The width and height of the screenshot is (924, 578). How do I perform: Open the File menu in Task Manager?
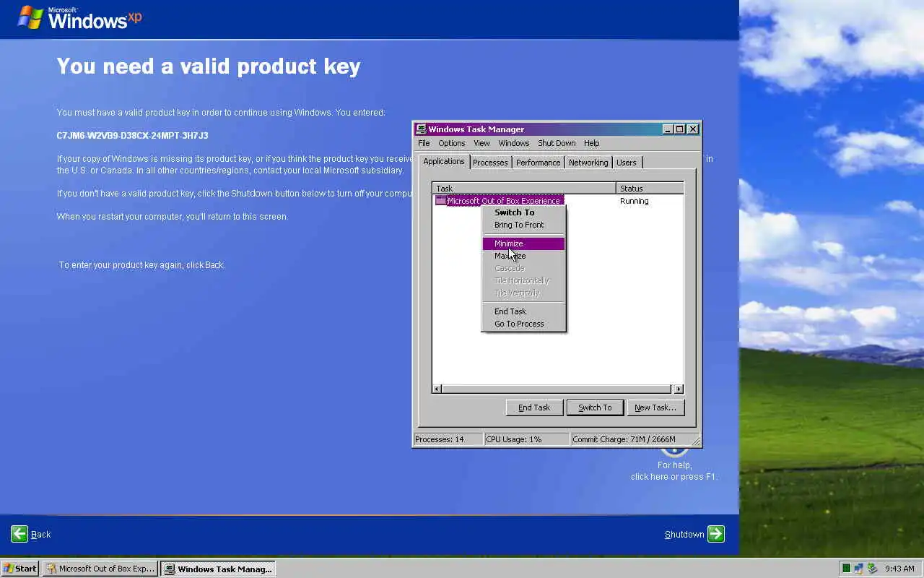click(x=424, y=143)
